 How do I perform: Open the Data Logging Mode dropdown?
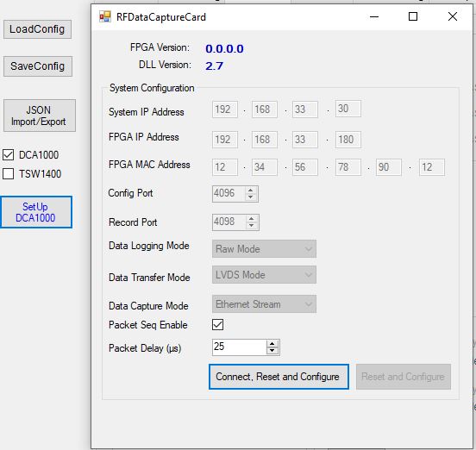coord(264,249)
